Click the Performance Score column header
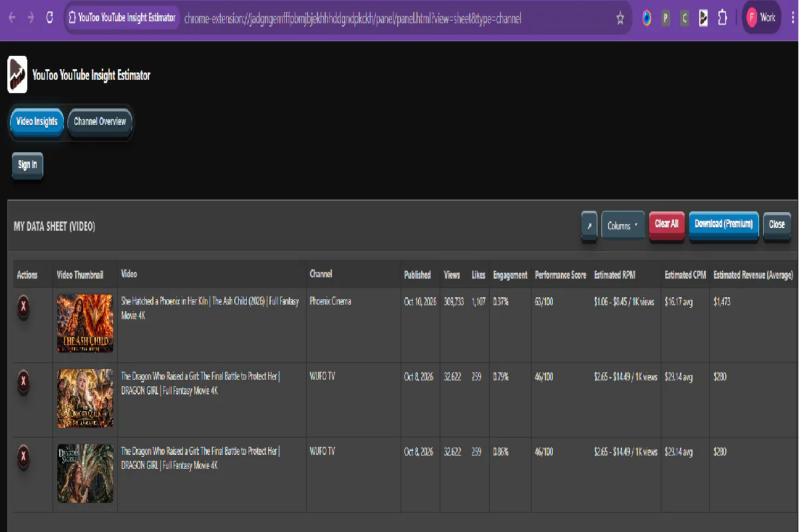Viewport: 801px width, 532px height. (x=561, y=275)
